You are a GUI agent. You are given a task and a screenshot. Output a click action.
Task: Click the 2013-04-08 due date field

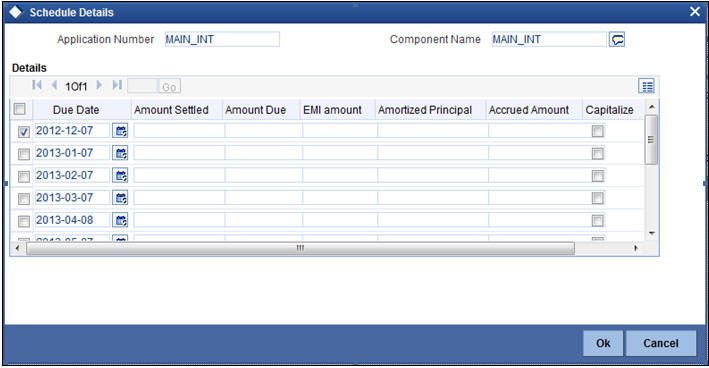pyautogui.click(x=72, y=220)
